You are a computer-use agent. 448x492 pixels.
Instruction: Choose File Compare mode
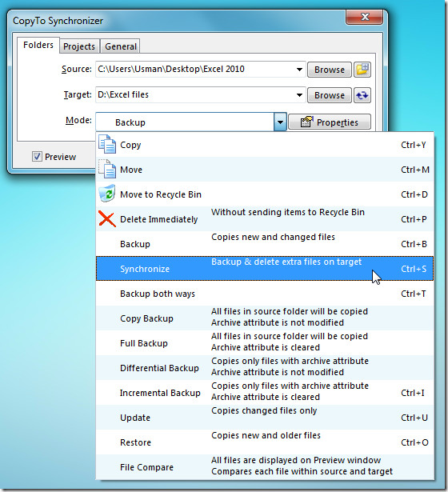pyautogui.click(x=265, y=466)
